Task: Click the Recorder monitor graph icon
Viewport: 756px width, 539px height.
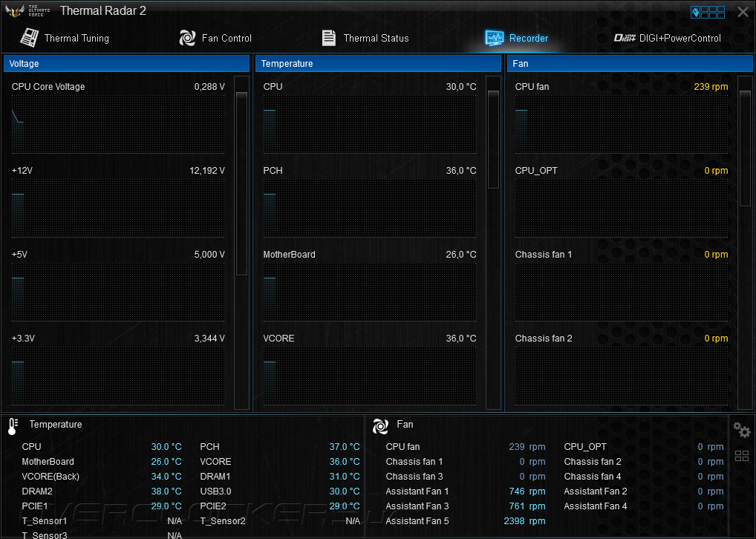Action: tap(494, 38)
